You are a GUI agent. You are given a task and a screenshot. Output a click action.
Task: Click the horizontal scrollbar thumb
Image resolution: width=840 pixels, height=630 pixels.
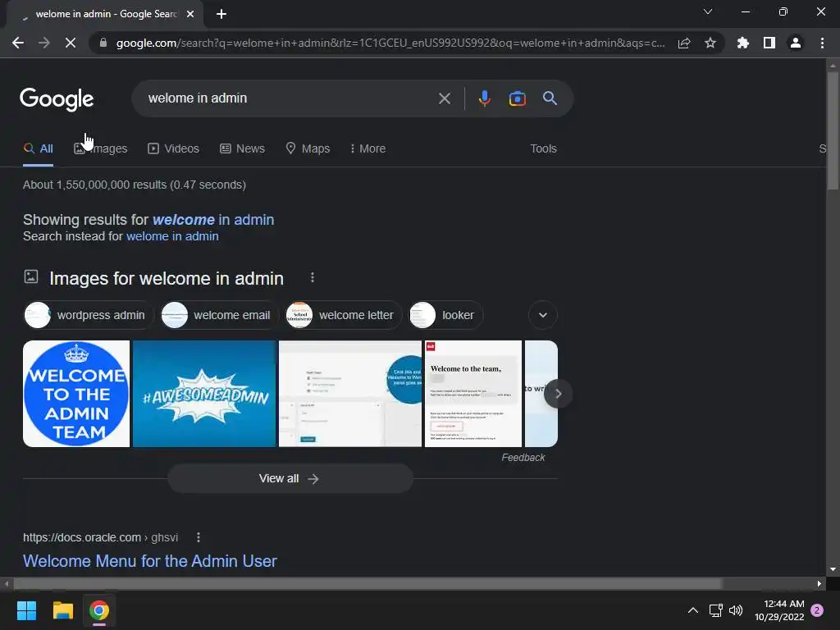[367, 583]
